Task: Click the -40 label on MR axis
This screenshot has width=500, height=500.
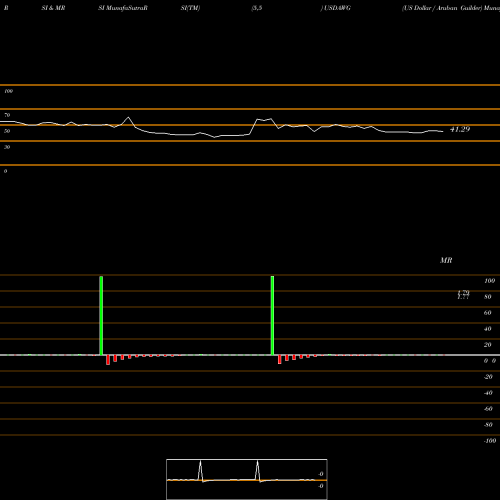Action: pos(488,393)
